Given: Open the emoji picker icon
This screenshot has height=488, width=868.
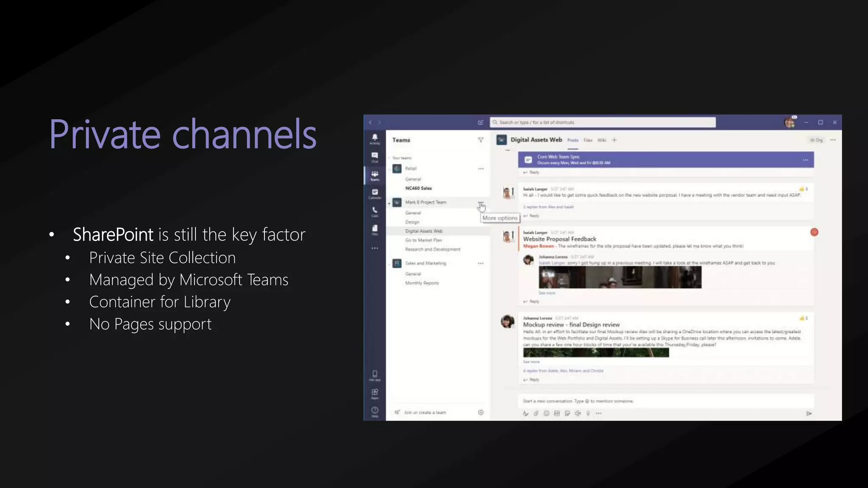Looking at the screenshot, I should 546,413.
